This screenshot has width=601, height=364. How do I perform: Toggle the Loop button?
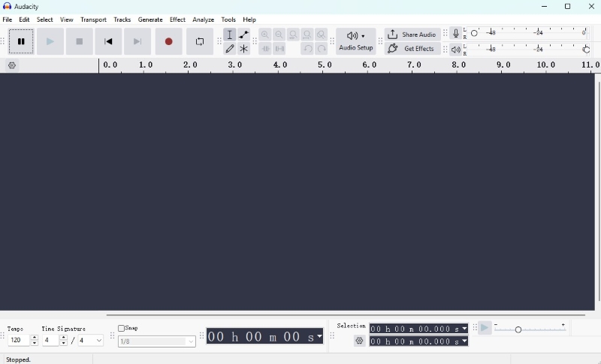click(200, 41)
